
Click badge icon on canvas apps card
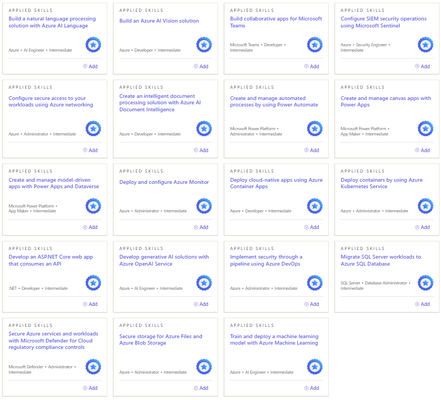(x=425, y=128)
